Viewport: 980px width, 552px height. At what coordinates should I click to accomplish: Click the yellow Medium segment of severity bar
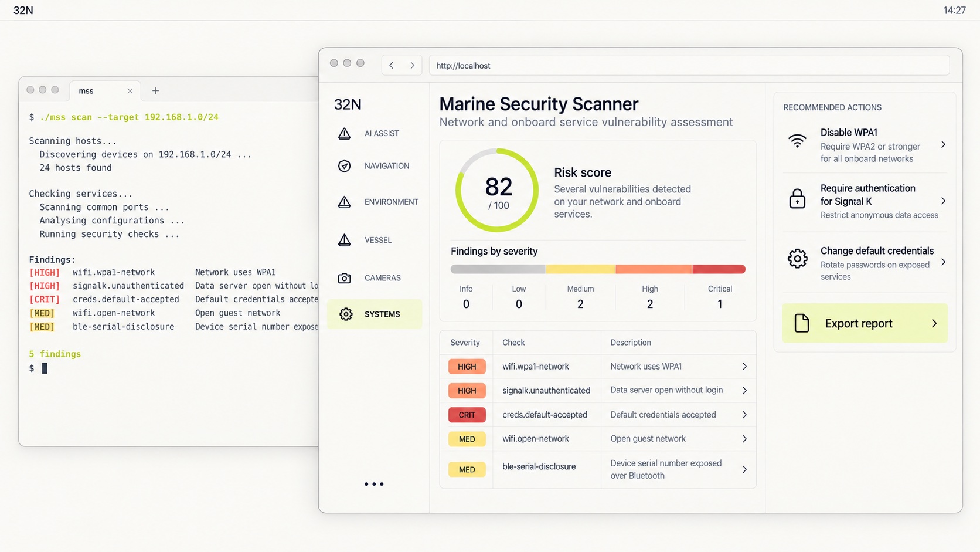click(x=580, y=269)
